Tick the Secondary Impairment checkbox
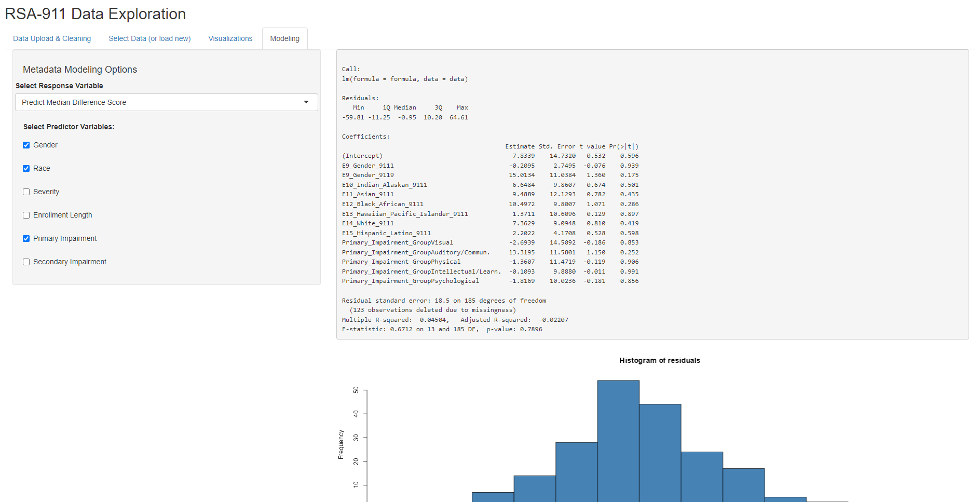This screenshot has height=502, width=980. [26, 262]
